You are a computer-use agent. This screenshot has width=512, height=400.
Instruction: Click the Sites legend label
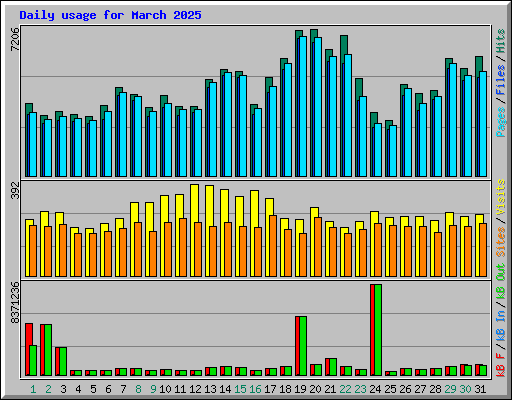[501, 242]
